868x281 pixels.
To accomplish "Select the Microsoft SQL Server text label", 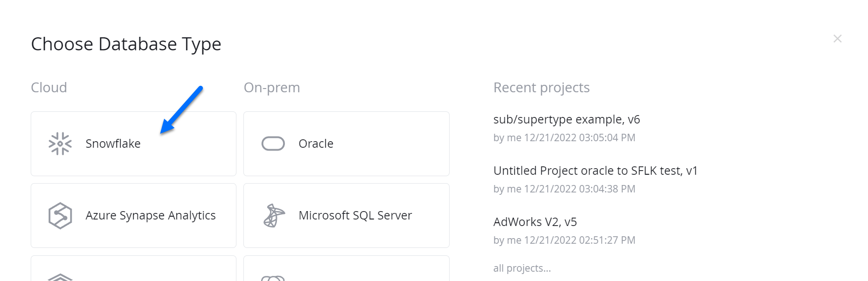I will pyautogui.click(x=355, y=215).
